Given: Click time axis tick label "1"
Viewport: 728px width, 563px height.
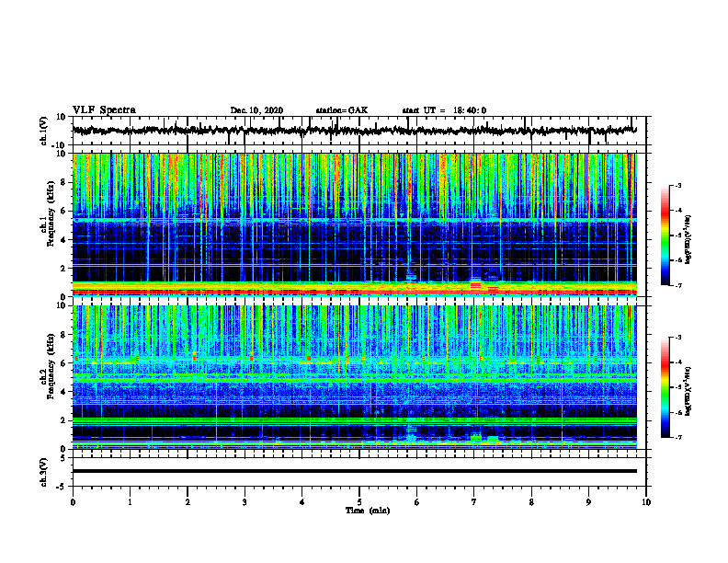Looking at the screenshot, I should 130,502.
